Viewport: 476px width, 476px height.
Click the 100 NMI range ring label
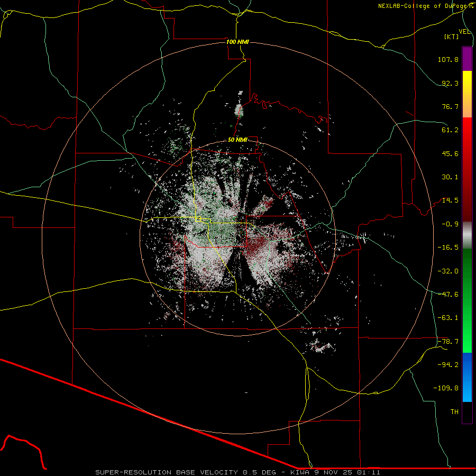click(x=237, y=42)
